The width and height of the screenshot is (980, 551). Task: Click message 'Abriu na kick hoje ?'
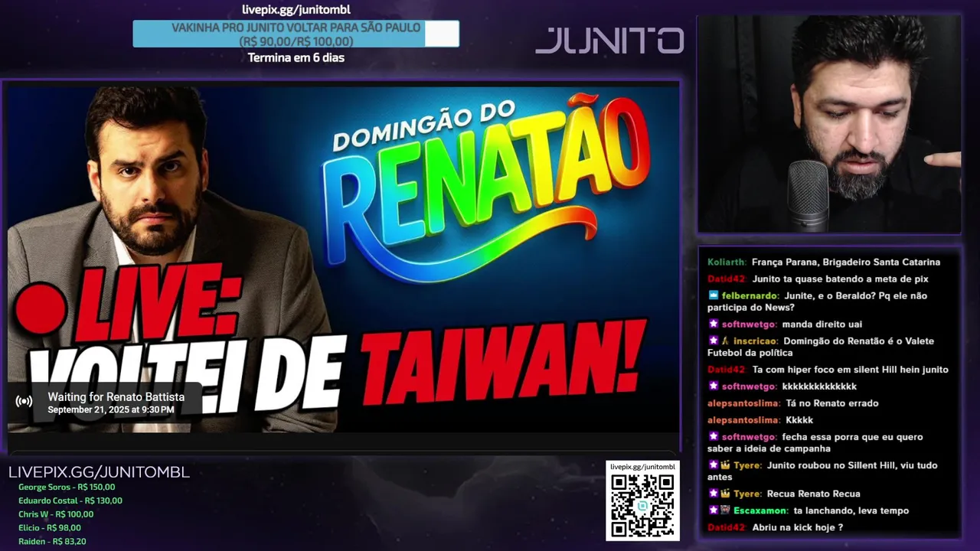click(x=797, y=527)
